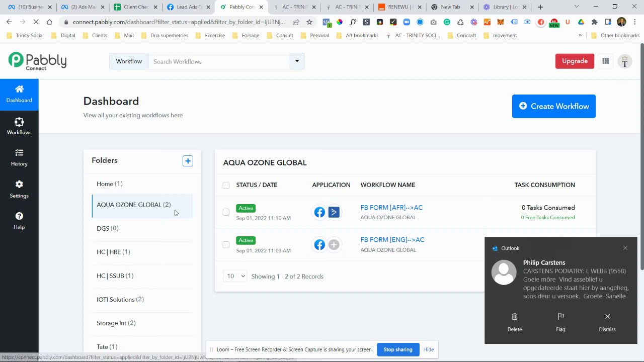Tick the select-all workflows checkbox

tap(226, 186)
